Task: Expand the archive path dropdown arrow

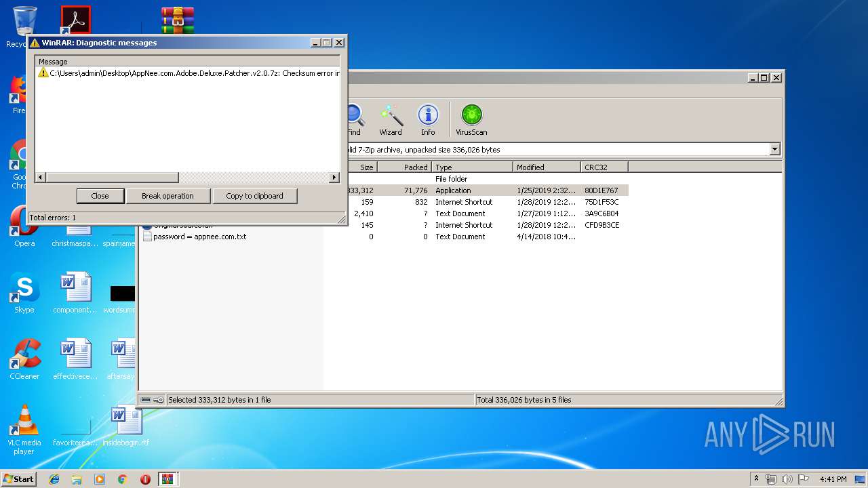Action: click(774, 149)
